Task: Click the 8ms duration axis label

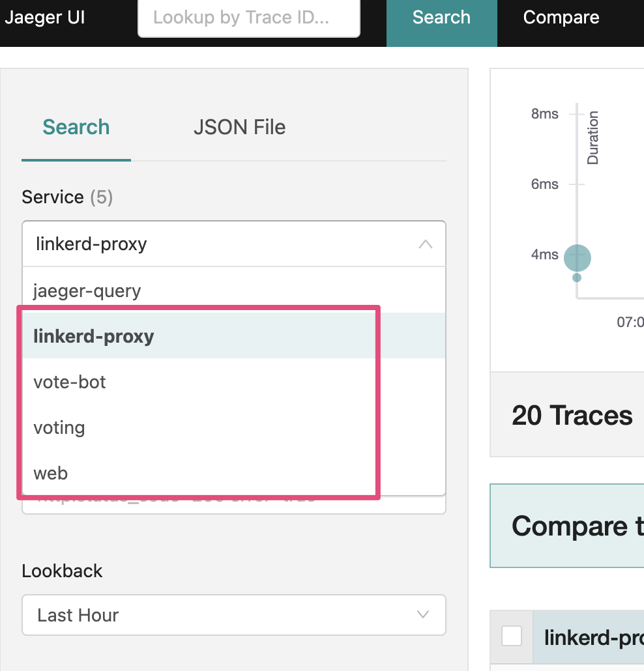Action: (x=544, y=114)
